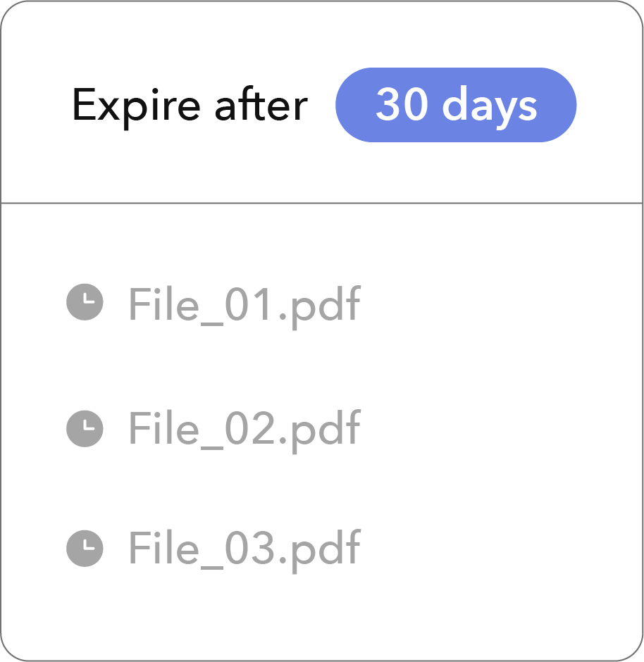Click the clock icon beside File_02.pdf
Viewport: 644px width, 662px height.
click(85, 428)
